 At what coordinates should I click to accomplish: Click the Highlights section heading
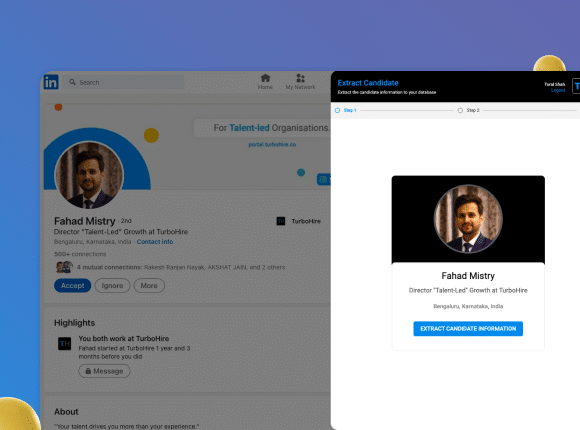point(74,323)
